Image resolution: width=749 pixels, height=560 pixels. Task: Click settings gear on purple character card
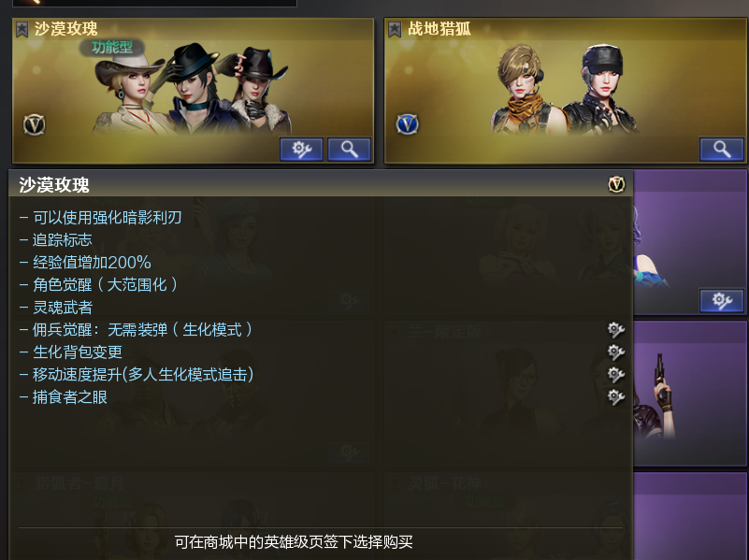tap(722, 300)
